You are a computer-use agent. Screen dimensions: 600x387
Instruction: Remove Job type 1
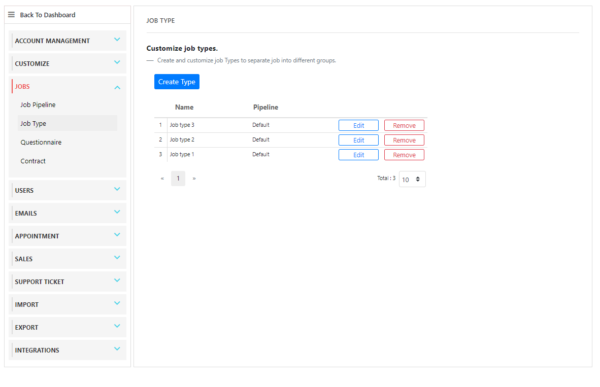[x=404, y=155]
